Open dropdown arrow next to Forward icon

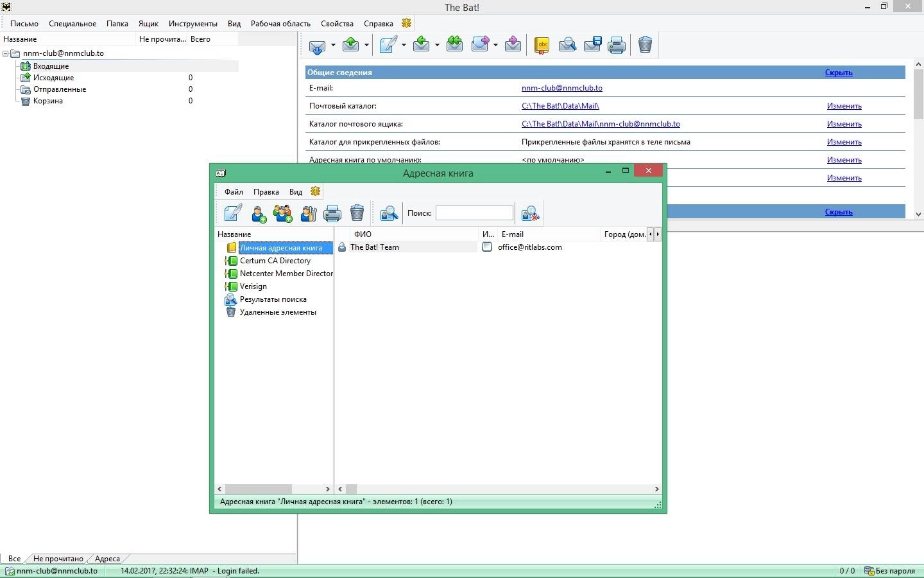[495, 45]
